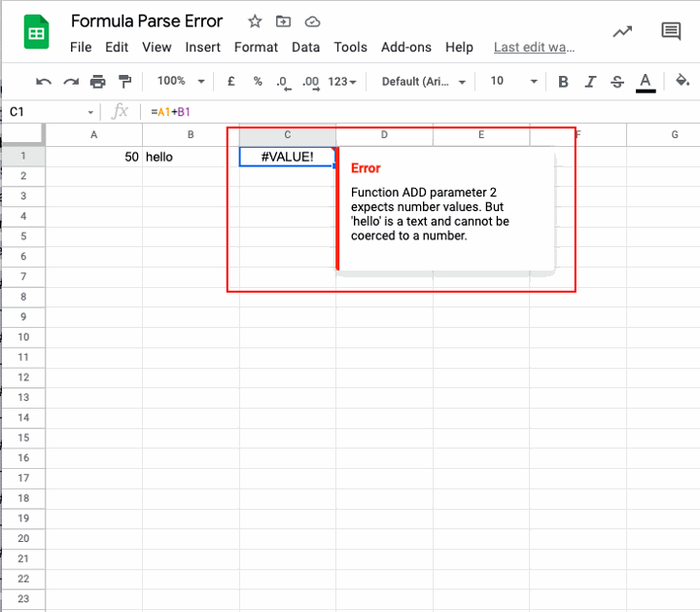
Task: Select the #VALUE! cell
Action: click(288, 157)
